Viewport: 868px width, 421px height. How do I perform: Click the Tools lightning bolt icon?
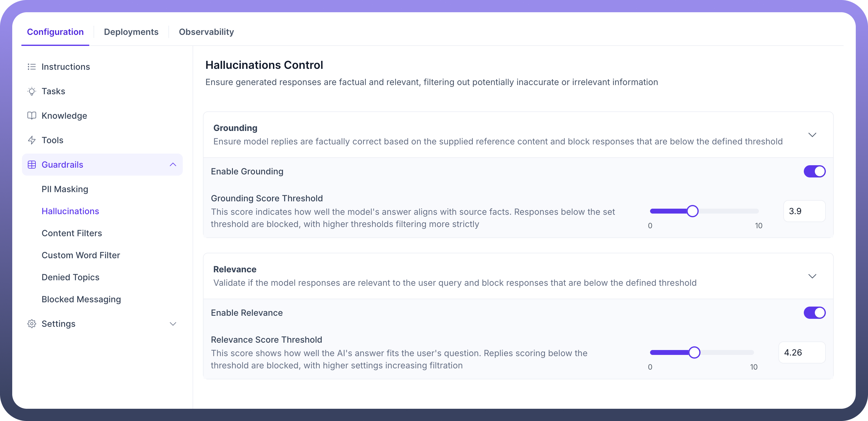pos(32,140)
